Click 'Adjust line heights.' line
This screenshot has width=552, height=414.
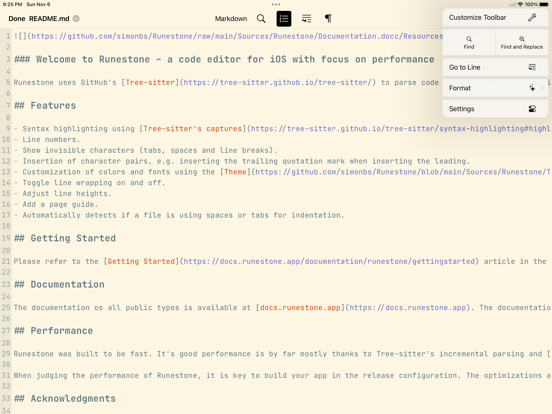point(67,194)
